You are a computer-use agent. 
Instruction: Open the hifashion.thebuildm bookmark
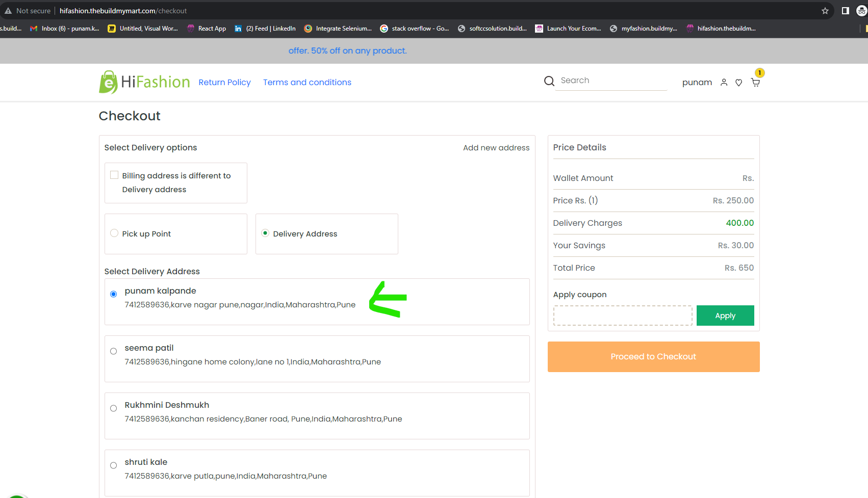tap(721, 29)
